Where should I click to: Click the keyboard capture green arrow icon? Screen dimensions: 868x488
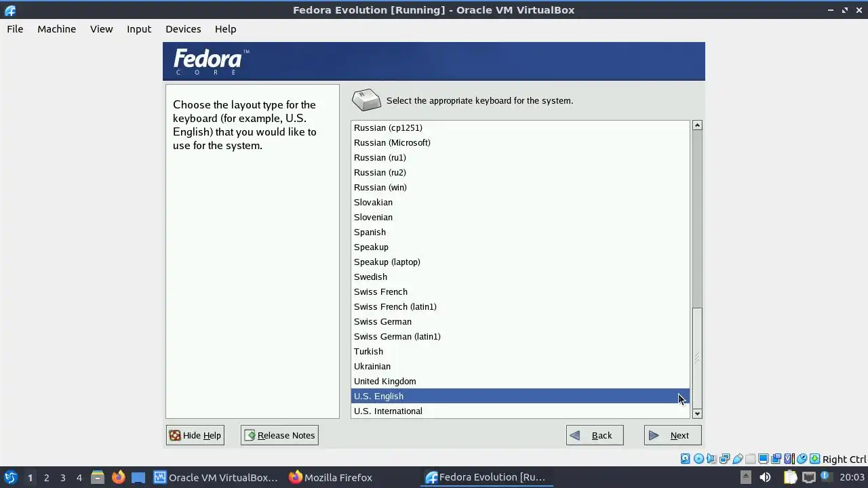814,459
